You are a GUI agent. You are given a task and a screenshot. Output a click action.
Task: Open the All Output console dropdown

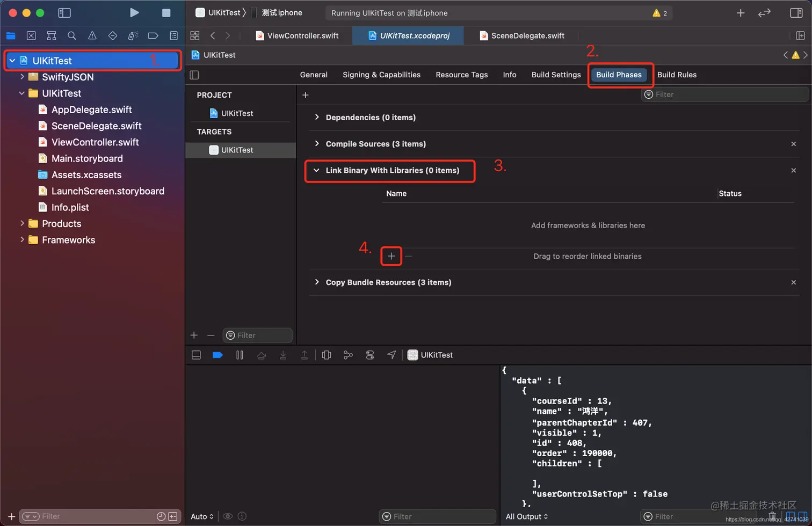pos(527,516)
